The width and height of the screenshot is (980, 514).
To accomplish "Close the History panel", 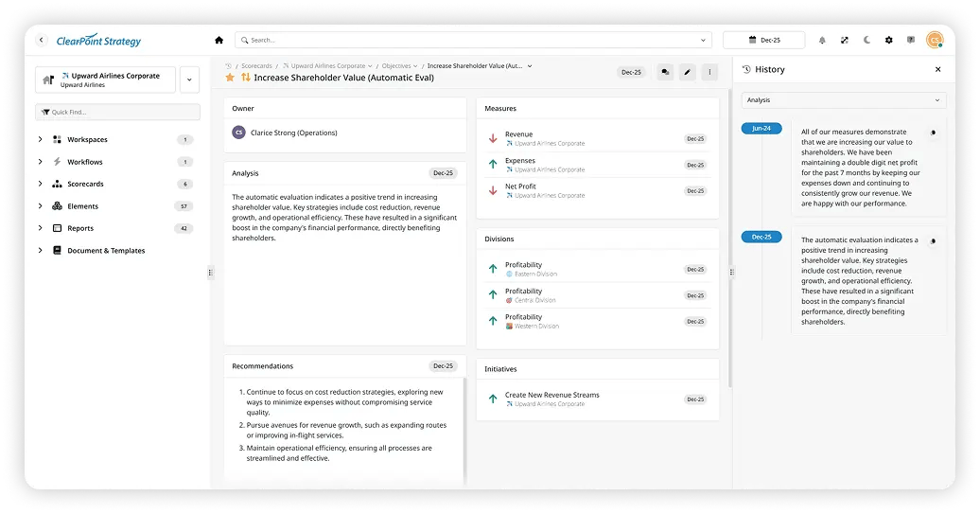I will (x=937, y=69).
